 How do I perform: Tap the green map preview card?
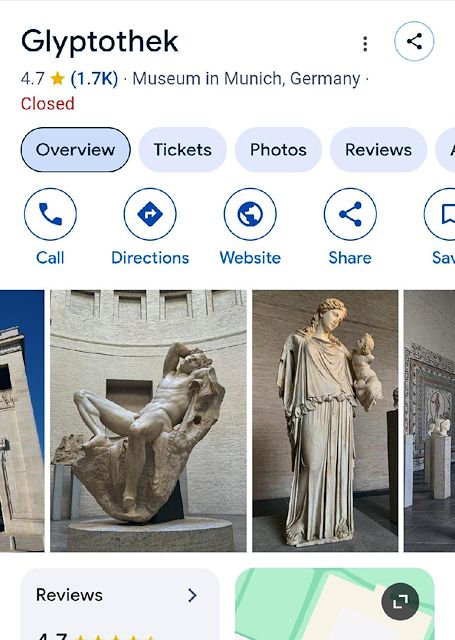(335, 604)
